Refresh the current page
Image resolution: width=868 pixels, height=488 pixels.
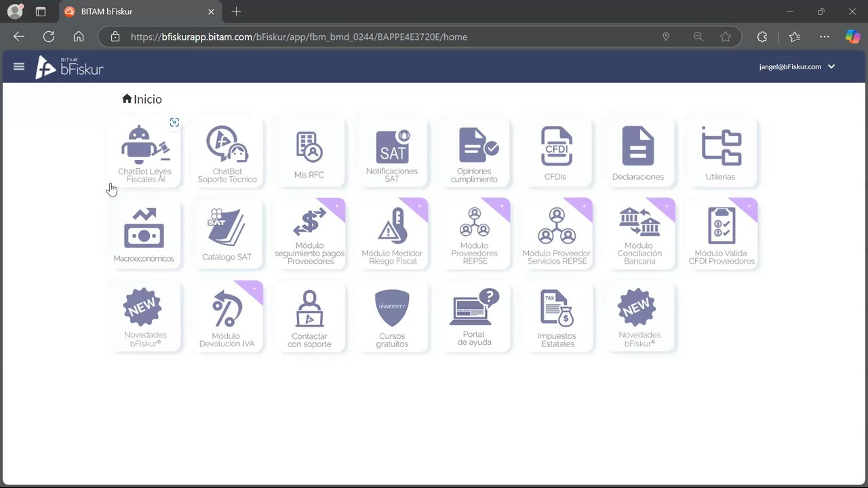tap(49, 37)
